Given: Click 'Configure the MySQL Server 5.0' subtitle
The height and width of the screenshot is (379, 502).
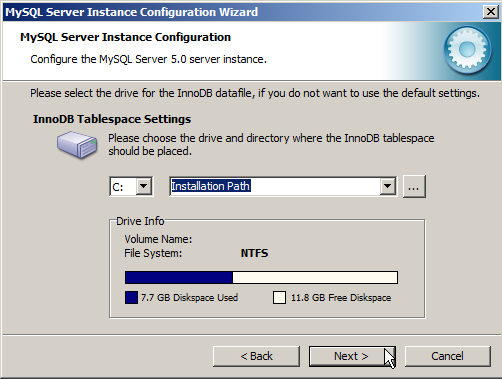Looking at the screenshot, I should coord(148,59).
